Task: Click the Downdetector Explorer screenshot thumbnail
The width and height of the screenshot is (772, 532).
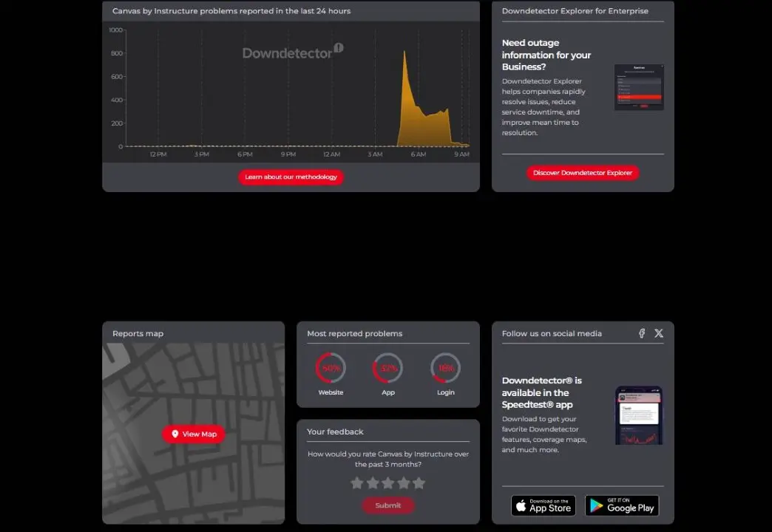Action: point(639,87)
